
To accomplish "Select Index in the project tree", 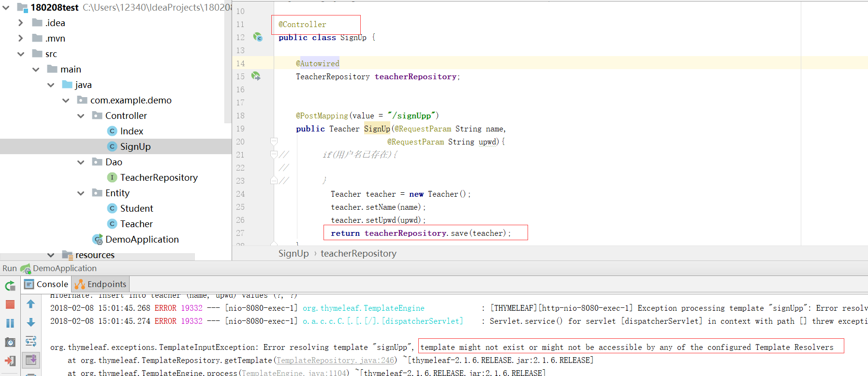I will [x=132, y=131].
